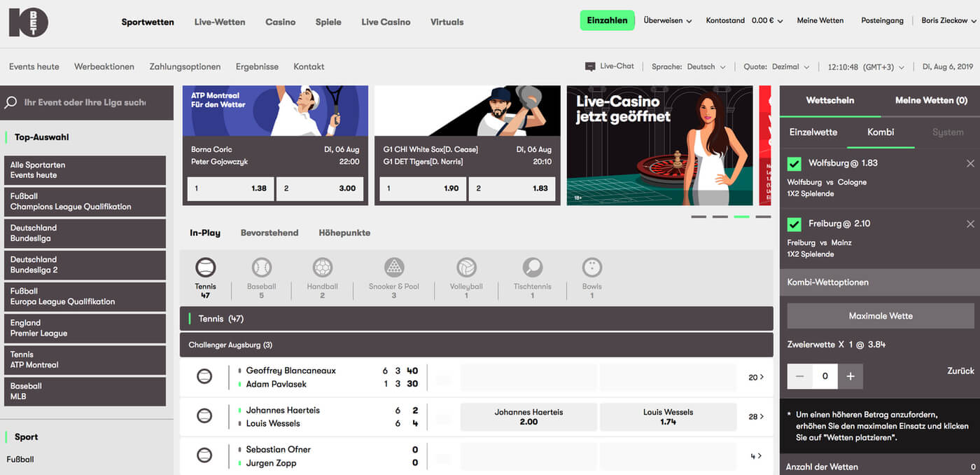Open the Live-Wetten main tab
The height and width of the screenshot is (475, 980).
point(220,22)
